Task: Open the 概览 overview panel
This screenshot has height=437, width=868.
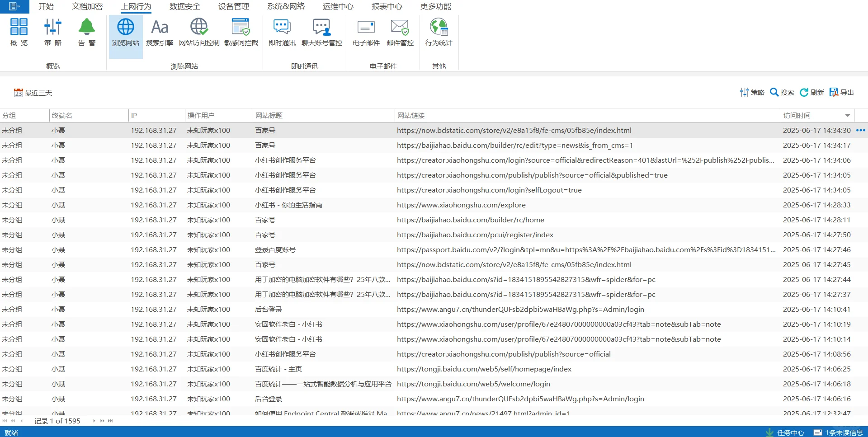Action: pos(19,32)
